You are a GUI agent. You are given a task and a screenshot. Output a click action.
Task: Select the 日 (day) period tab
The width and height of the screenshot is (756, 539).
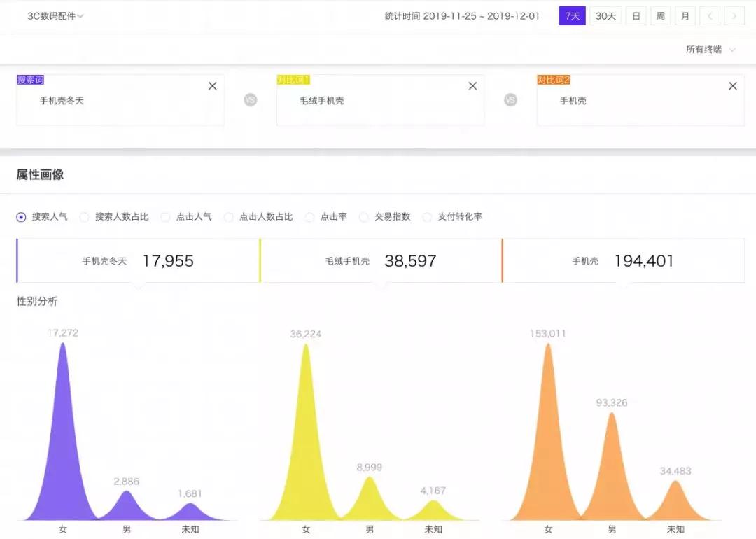636,16
